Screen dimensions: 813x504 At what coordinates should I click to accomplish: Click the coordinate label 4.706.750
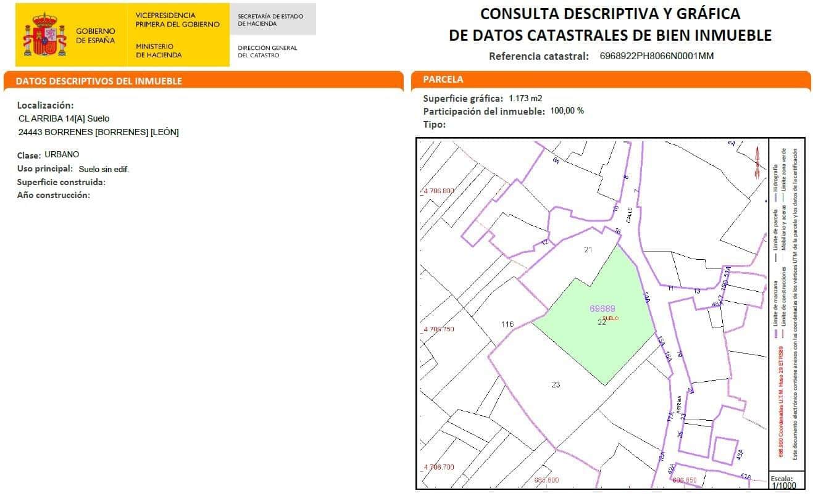coord(438,329)
